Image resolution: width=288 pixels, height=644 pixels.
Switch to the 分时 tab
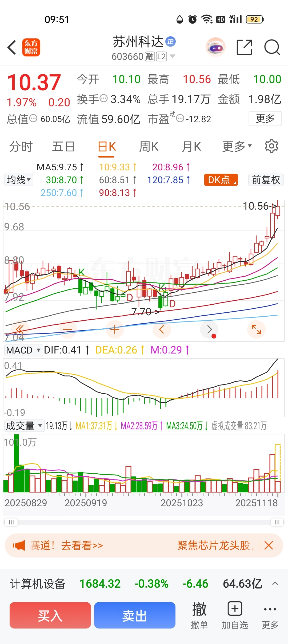(21, 147)
